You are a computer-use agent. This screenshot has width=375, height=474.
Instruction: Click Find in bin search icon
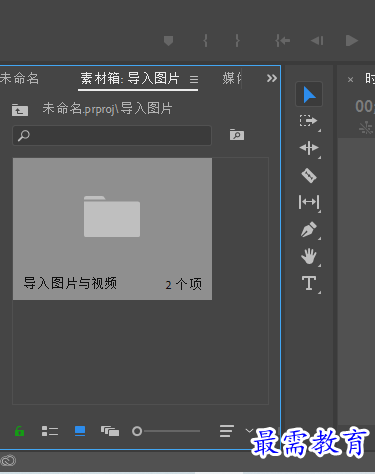pos(237,135)
